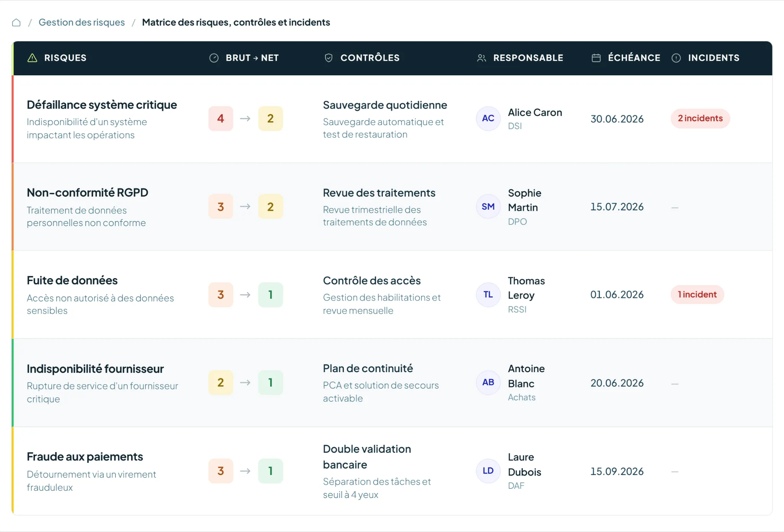Open the Double validation bancaire control
The width and height of the screenshot is (784, 532).
click(x=367, y=457)
